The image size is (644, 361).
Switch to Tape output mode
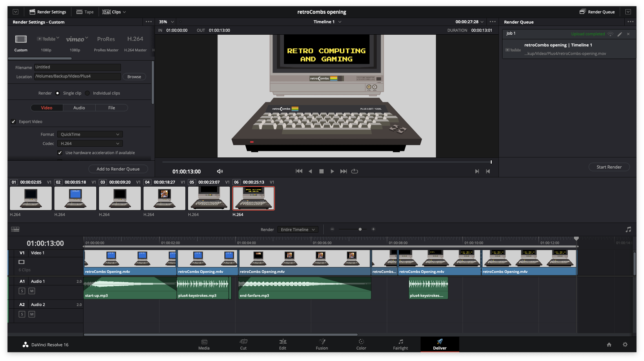pyautogui.click(x=85, y=12)
